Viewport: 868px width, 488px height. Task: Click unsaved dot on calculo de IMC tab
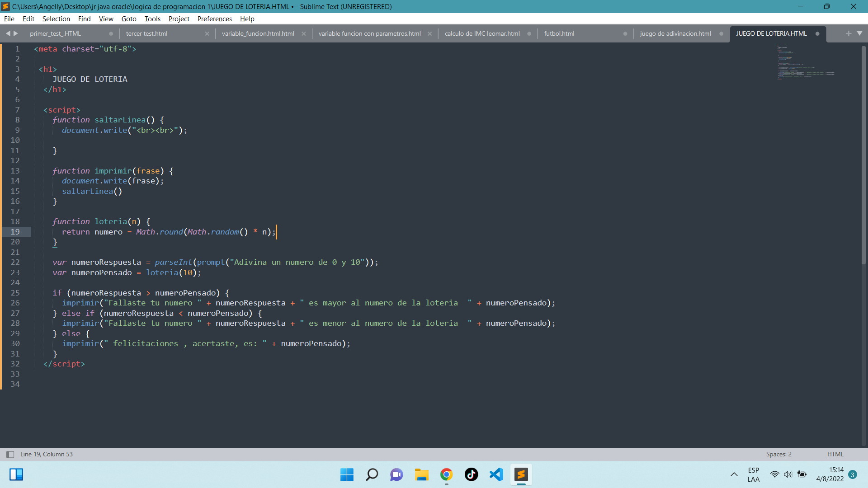click(x=529, y=33)
